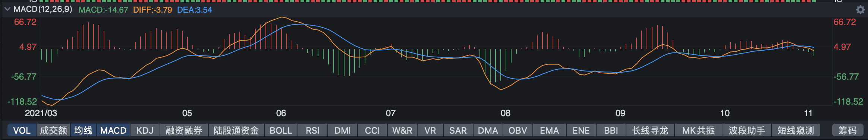The width and height of the screenshot is (868, 140).
Task: Open the MACD indicator settings gear
Action: 860,10
